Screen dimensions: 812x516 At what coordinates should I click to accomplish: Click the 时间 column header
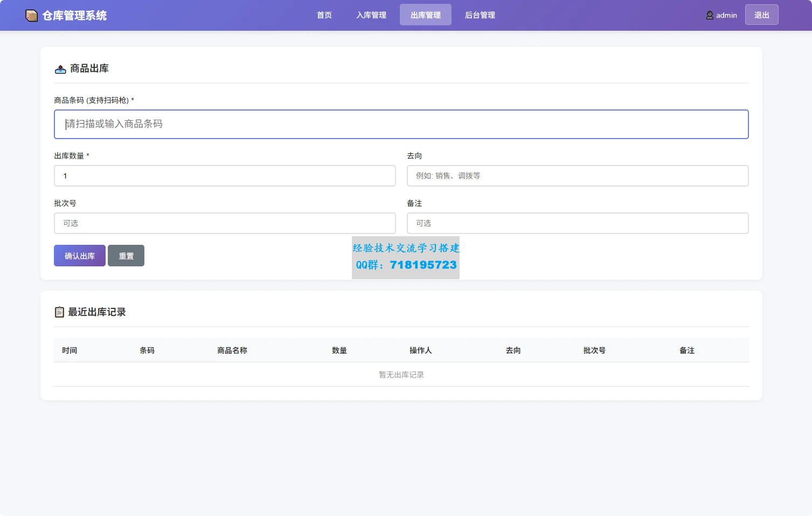(70, 350)
